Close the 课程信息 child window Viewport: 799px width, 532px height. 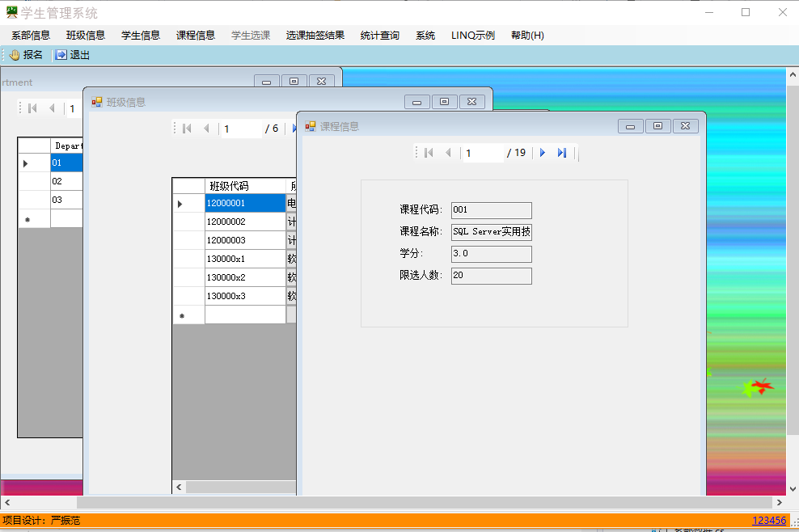(x=685, y=126)
